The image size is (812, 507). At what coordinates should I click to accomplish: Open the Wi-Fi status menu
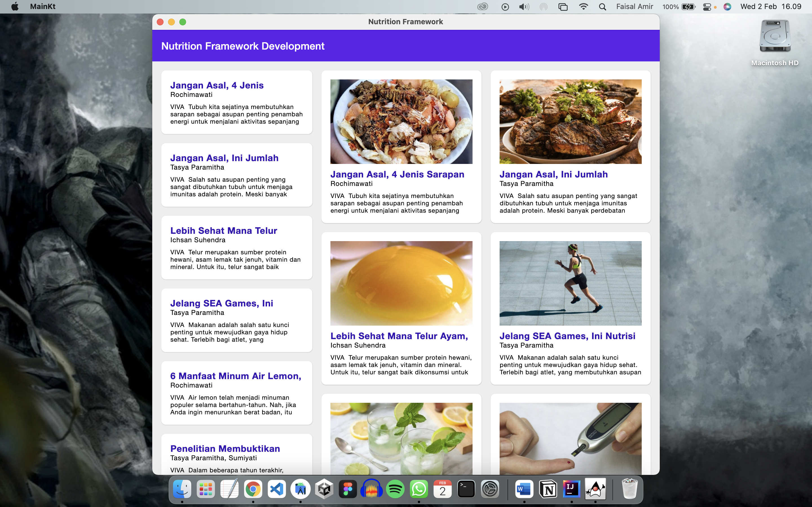(584, 7)
